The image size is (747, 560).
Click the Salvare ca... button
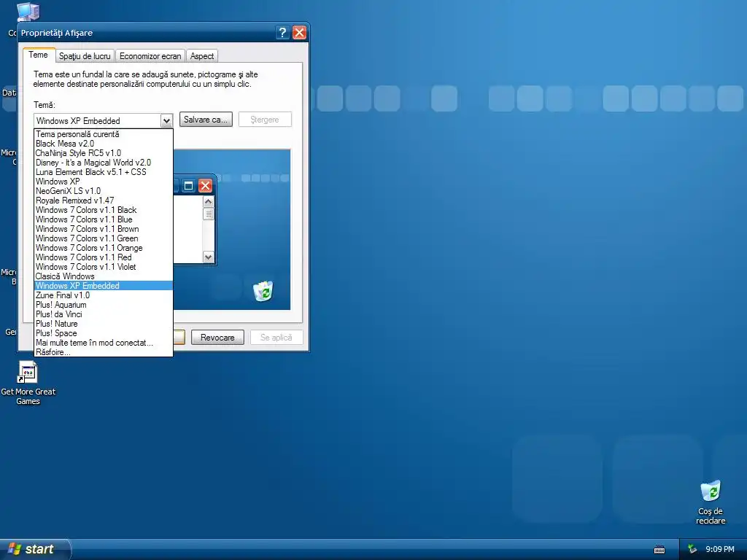[x=206, y=120]
